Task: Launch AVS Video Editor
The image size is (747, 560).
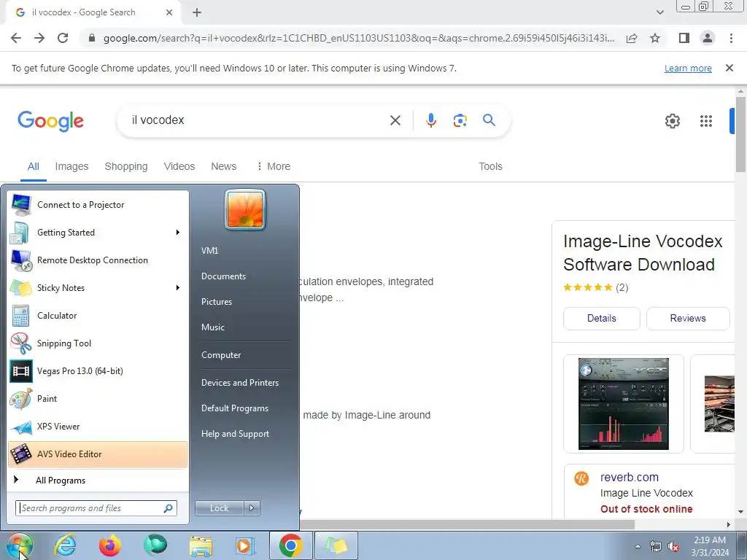Action: (x=98, y=454)
